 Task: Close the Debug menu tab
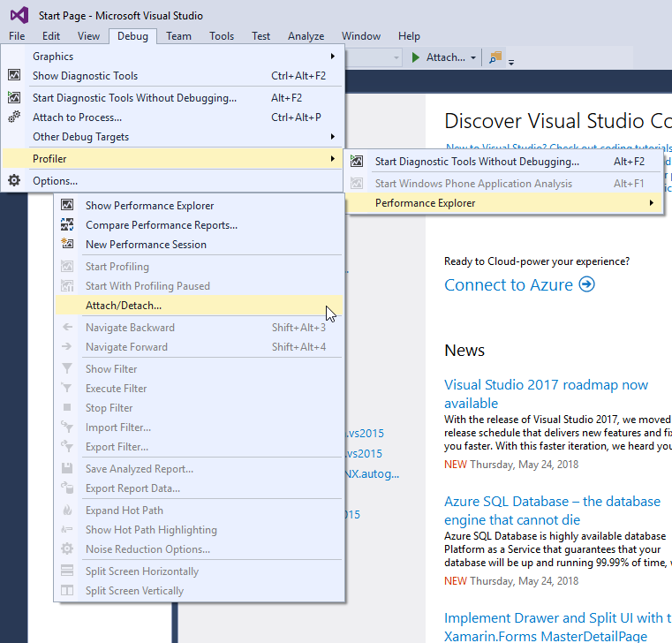coord(132,36)
